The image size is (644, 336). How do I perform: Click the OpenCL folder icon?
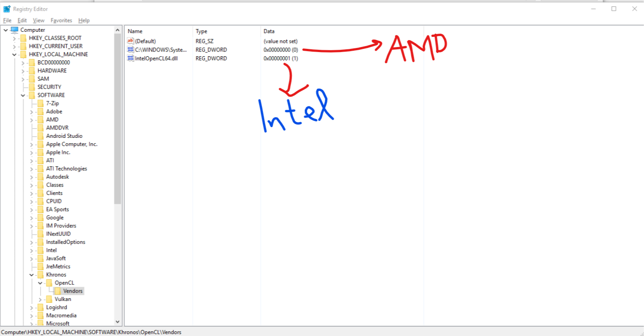(49, 283)
